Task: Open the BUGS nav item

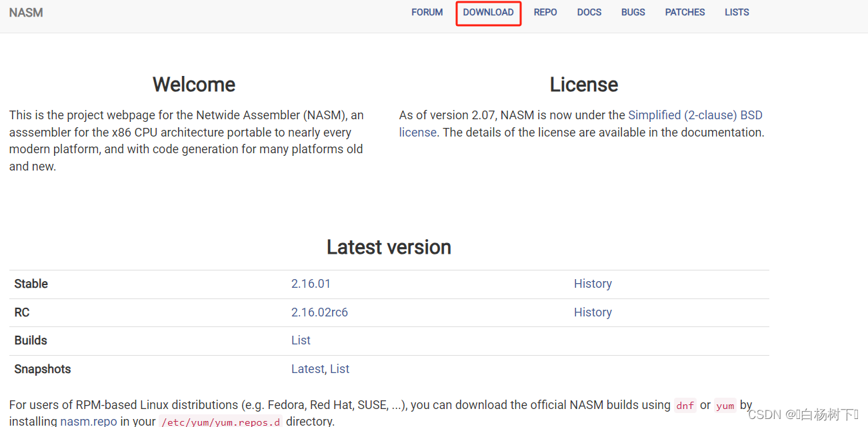Action: [633, 13]
